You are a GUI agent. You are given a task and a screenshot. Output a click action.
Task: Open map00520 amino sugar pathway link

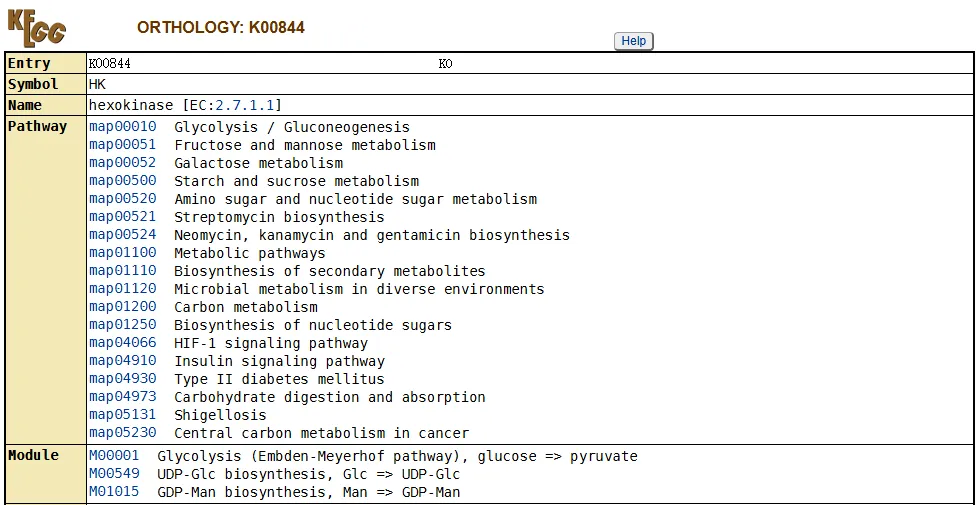[x=122, y=199]
